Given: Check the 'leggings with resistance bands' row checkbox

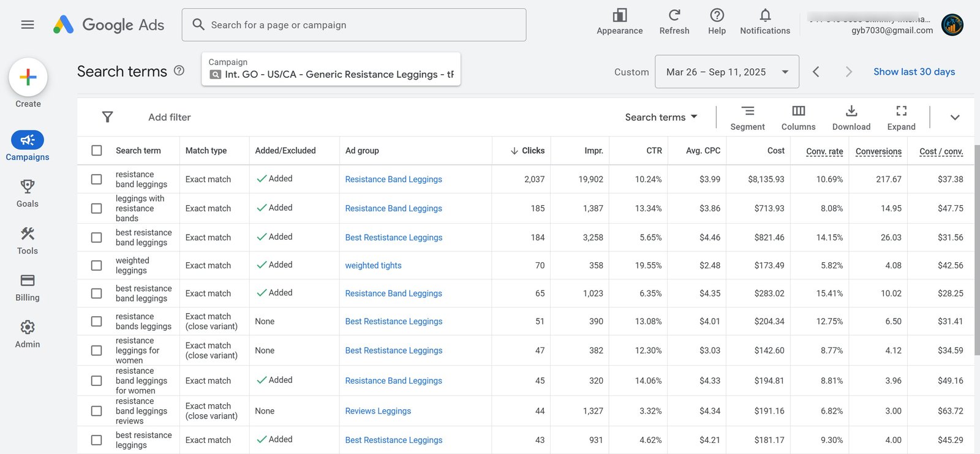Looking at the screenshot, I should tap(97, 208).
